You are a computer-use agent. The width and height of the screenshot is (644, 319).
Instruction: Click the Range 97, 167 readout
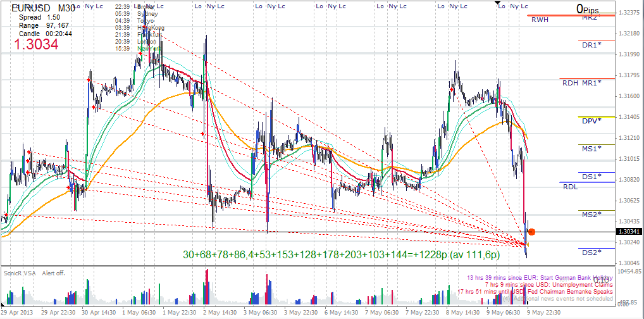[x=42, y=25]
